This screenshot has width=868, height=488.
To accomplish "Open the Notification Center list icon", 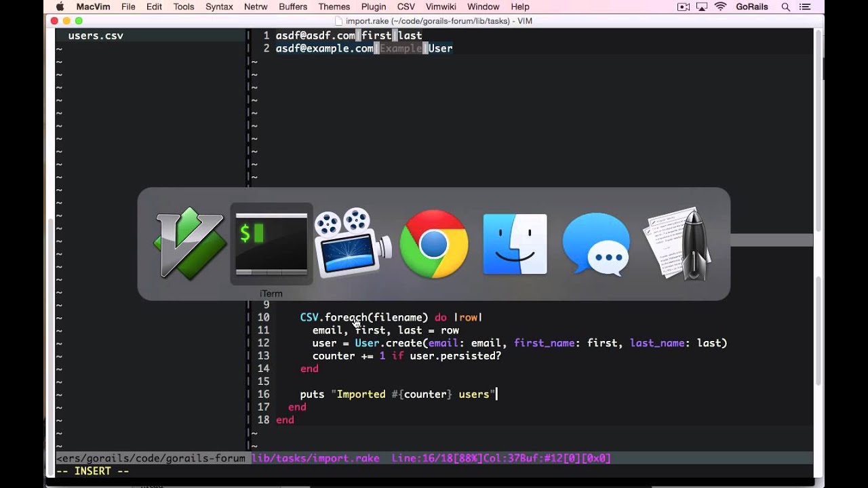I will [805, 7].
